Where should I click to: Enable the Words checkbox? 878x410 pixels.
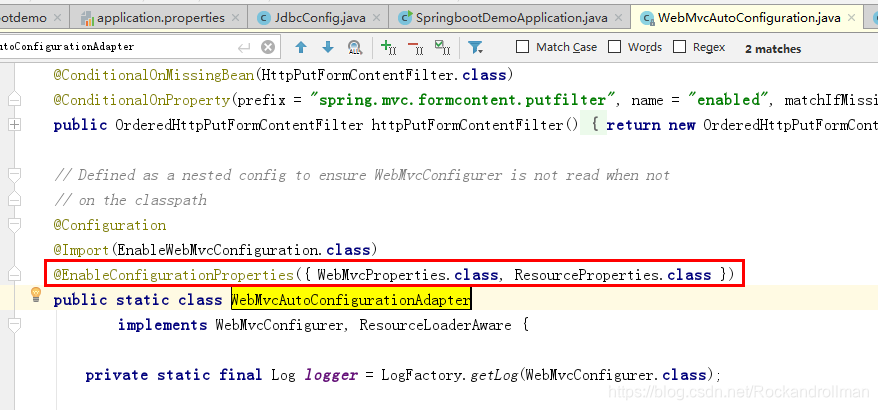pos(614,46)
